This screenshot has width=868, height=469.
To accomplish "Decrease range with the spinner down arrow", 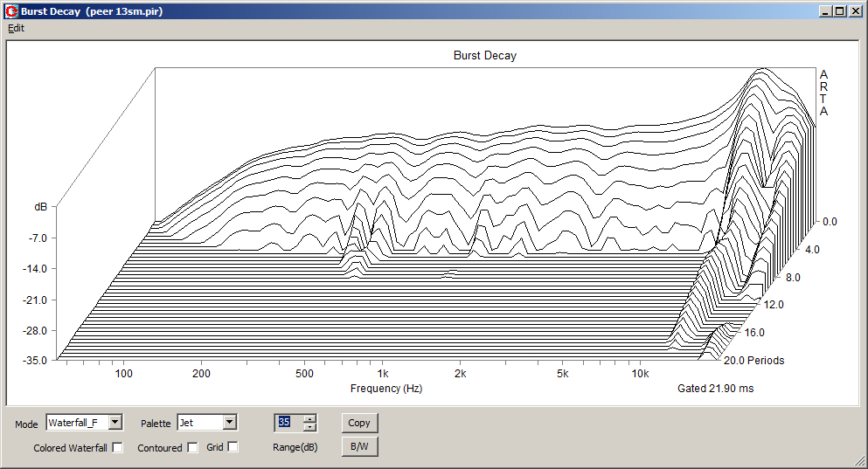I will tap(309, 427).
